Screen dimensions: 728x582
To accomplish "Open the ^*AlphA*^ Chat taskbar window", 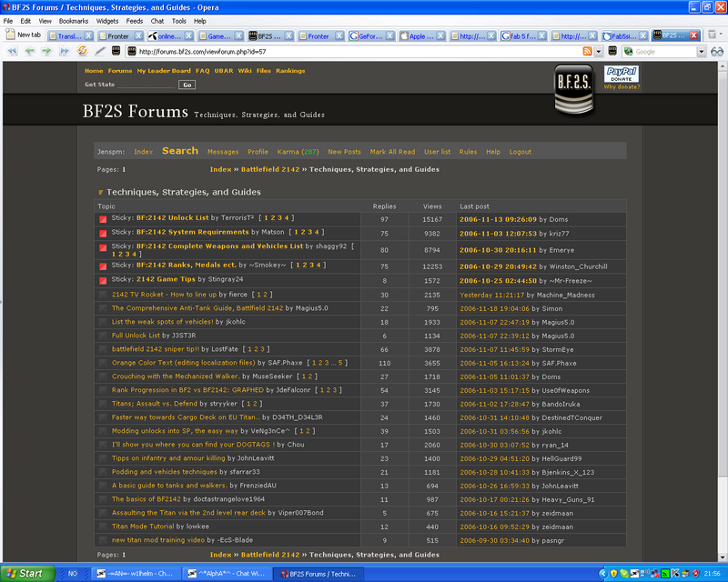I will [226, 574].
